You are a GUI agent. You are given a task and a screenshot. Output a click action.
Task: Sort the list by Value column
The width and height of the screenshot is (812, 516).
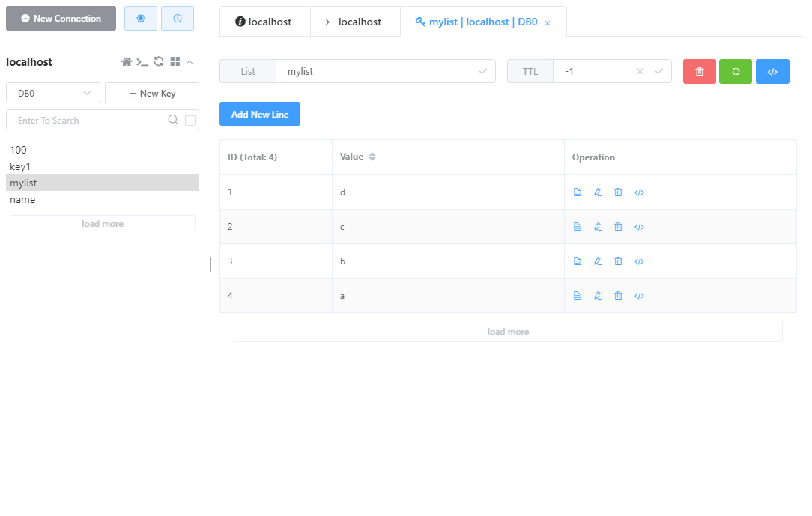372,157
